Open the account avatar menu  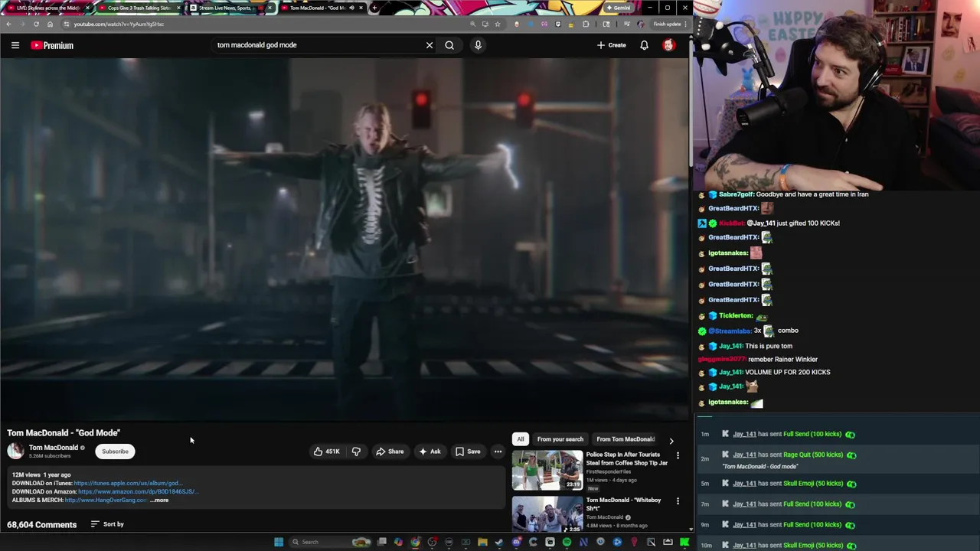pyautogui.click(x=668, y=45)
